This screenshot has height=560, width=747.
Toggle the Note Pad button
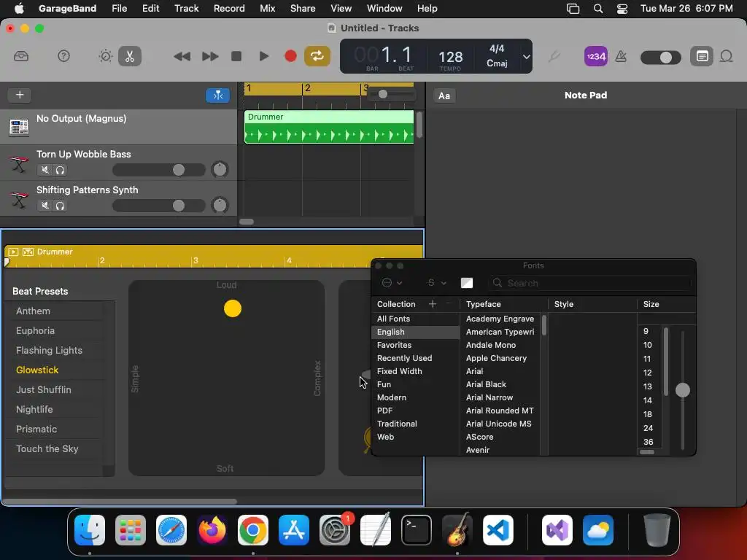point(702,56)
